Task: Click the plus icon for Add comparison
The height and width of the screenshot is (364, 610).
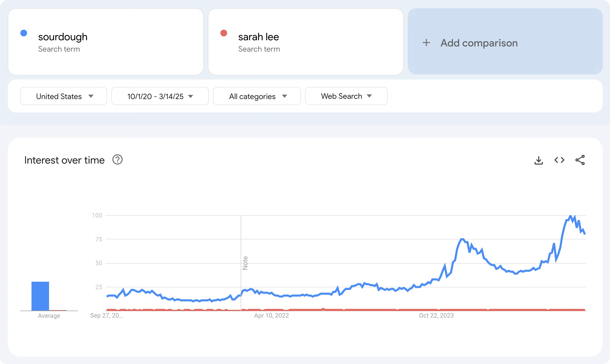Action: 426,43
